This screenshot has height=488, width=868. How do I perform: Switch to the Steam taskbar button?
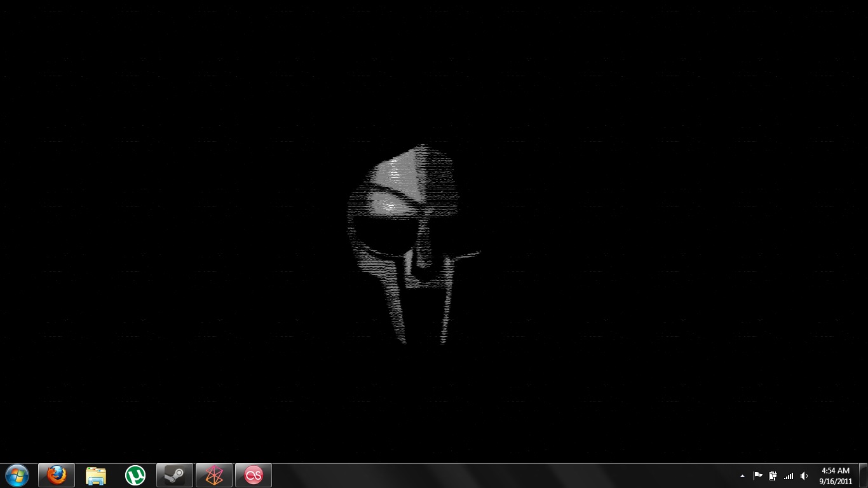(x=175, y=475)
